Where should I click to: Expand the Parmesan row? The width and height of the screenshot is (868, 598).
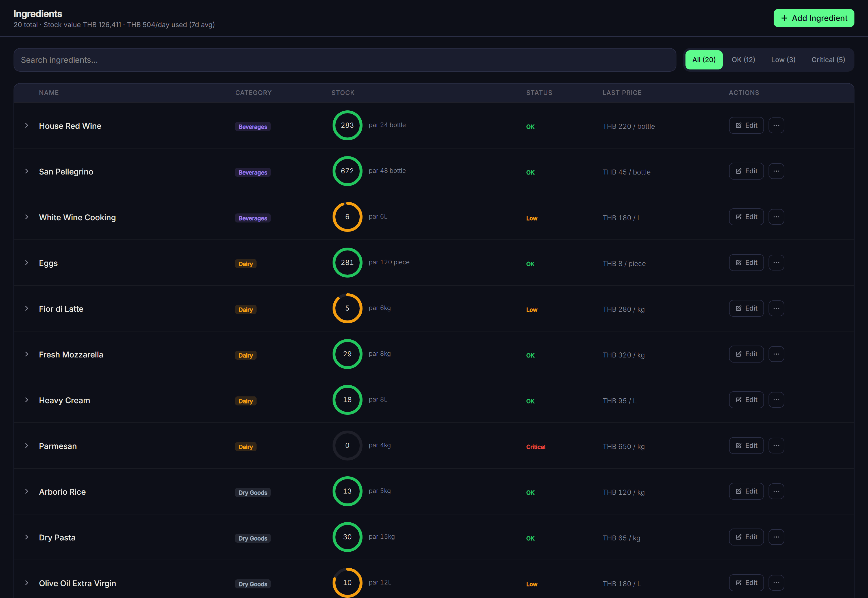[27, 446]
